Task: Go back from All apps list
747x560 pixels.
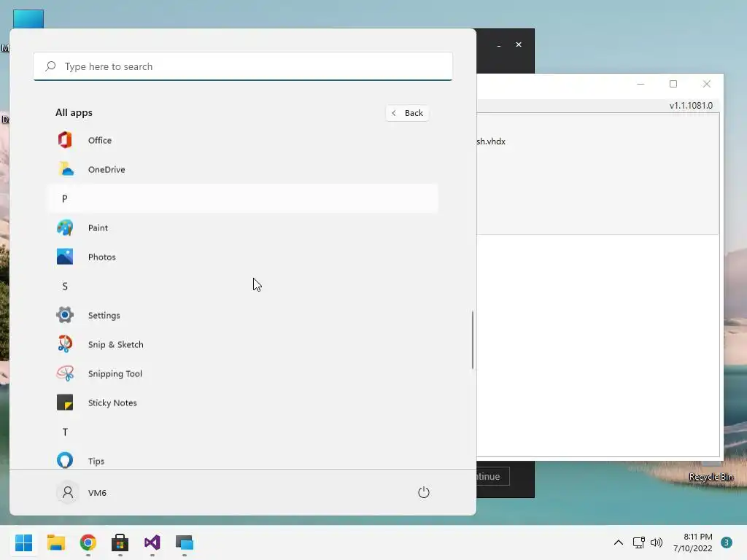Action: 407,113
